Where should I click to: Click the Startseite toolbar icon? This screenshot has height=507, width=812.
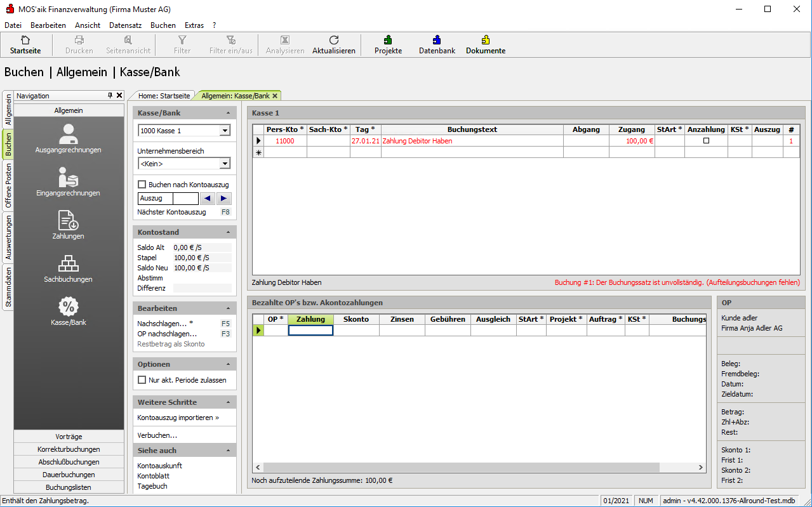pyautogui.click(x=25, y=44)
